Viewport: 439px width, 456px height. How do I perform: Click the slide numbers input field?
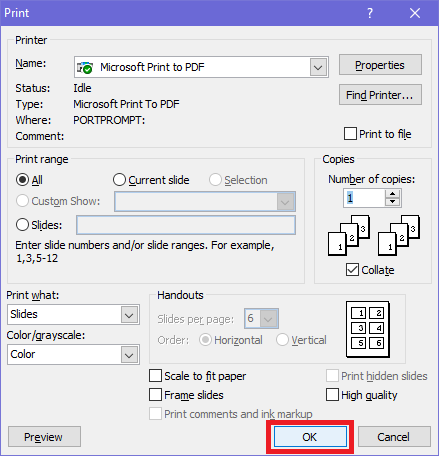click(x=186, y=225)
